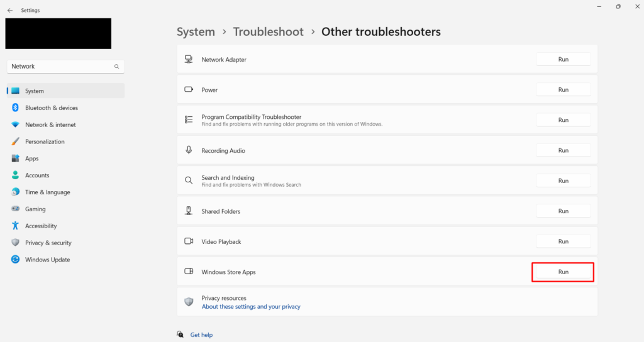644x342 pixels.
Task: Open 'About these settings and your privacy' link
Action: click(x=251, y=307)
